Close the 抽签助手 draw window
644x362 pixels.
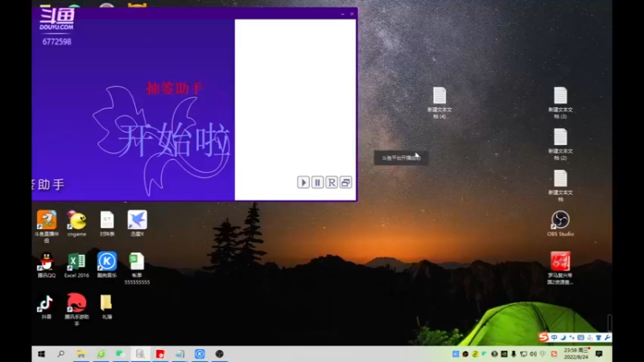click(x=352, y=14)
